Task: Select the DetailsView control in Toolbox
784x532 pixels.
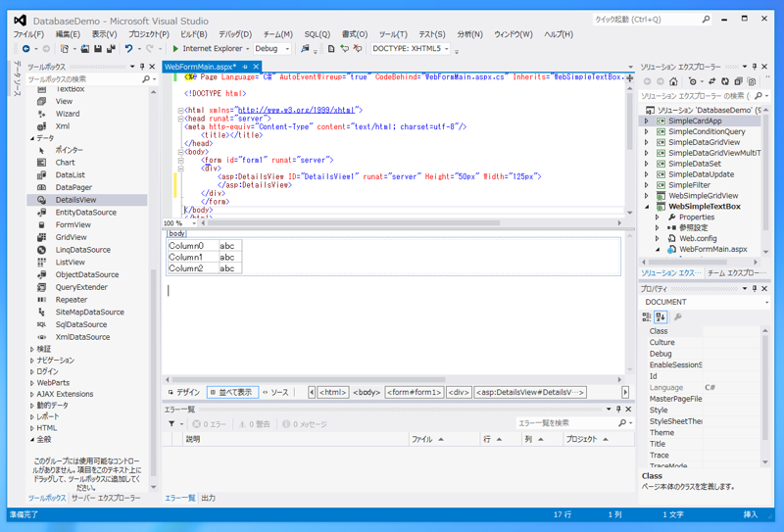Action: 87,200
